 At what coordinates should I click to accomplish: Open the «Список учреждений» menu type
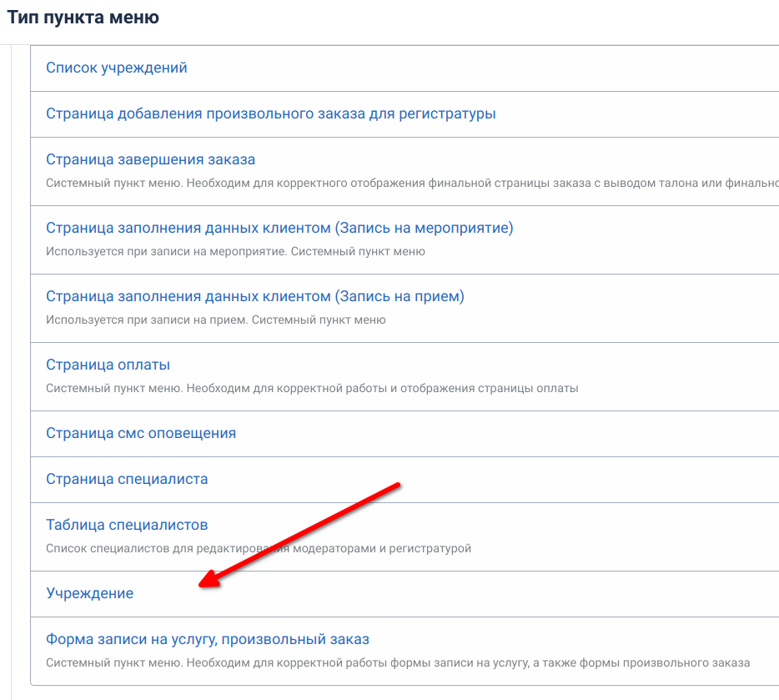[117, 68]
